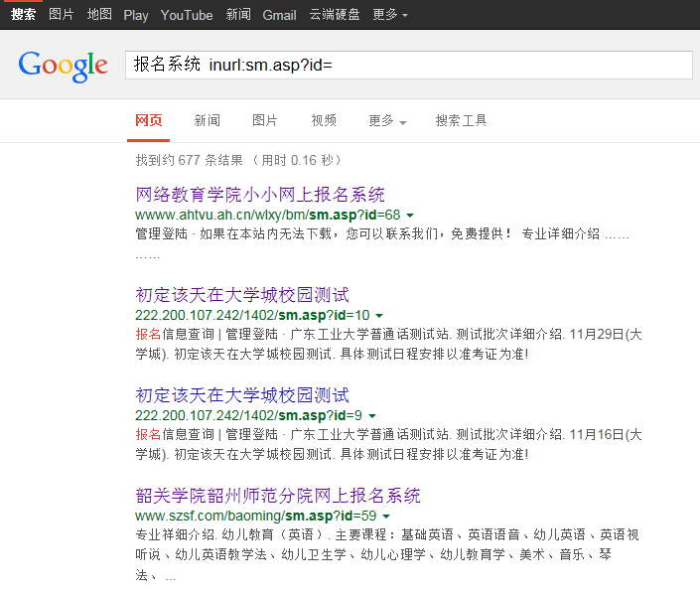700x596 pixels.
Task: Open YouTube in the top black bar
Action: [187, 15]
